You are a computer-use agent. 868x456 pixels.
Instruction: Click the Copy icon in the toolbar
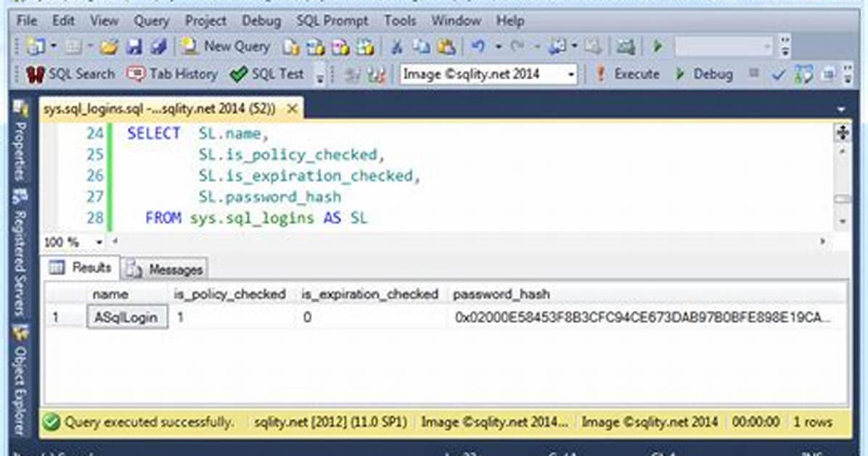pos(421,47)
